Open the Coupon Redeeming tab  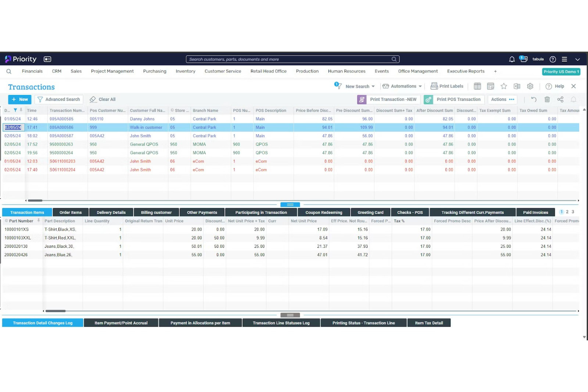click(324, 212)
